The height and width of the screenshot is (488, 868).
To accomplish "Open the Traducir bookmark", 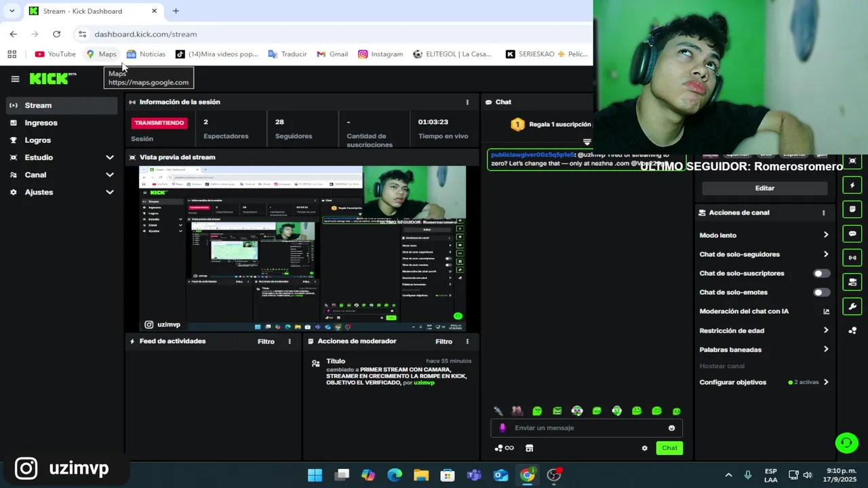I will [x=287, y=54].
